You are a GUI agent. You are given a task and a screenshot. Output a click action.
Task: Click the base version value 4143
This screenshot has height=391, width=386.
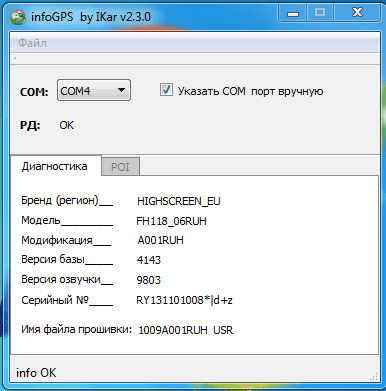click(x=149, y=260)
